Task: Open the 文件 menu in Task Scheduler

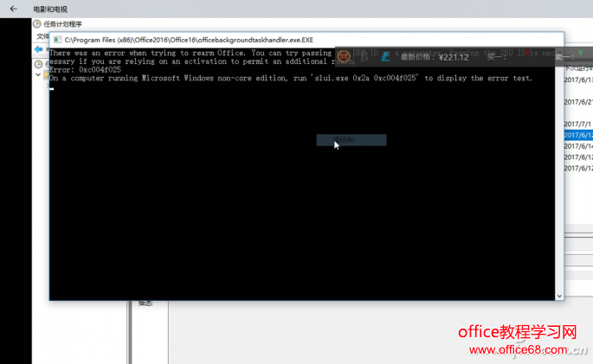Action: tap(42, 36)
